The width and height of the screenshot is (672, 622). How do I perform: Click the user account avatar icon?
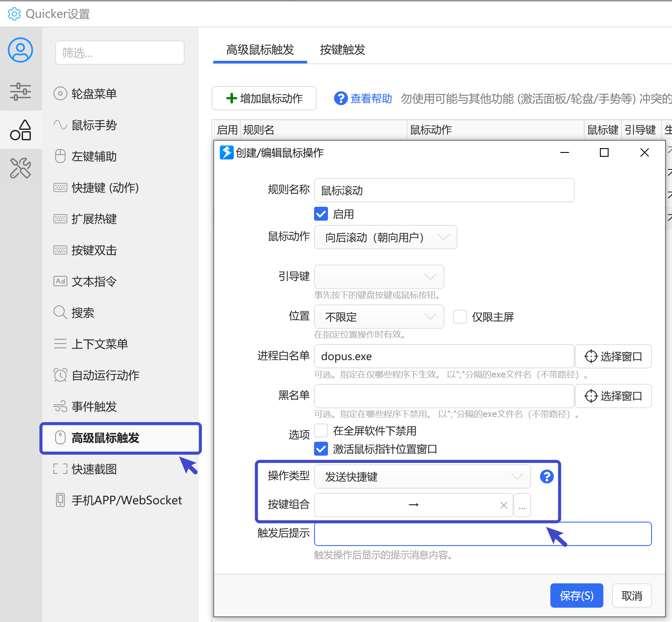20,50
